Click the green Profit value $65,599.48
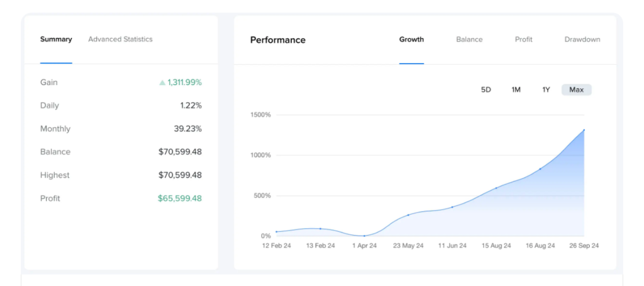 [179, 198]
